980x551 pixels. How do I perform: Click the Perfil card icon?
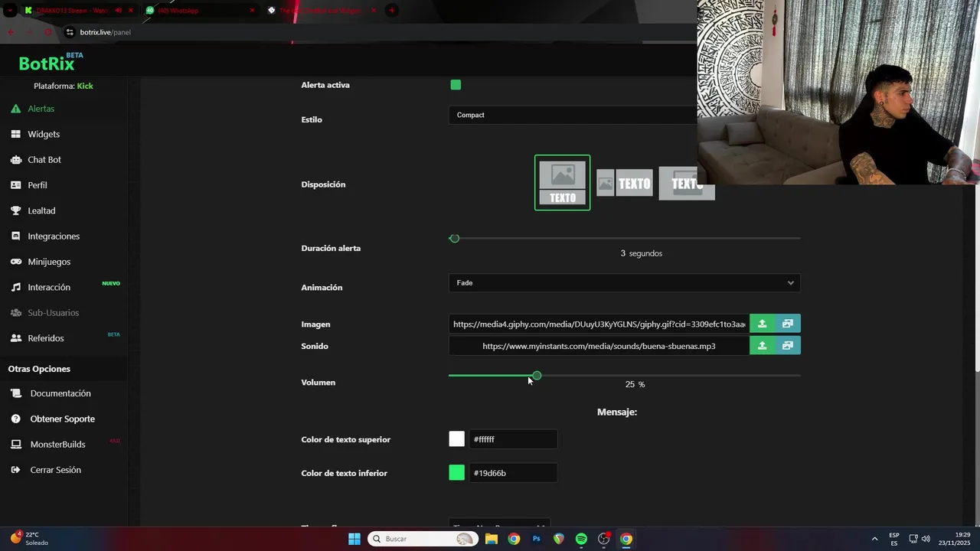15,185
